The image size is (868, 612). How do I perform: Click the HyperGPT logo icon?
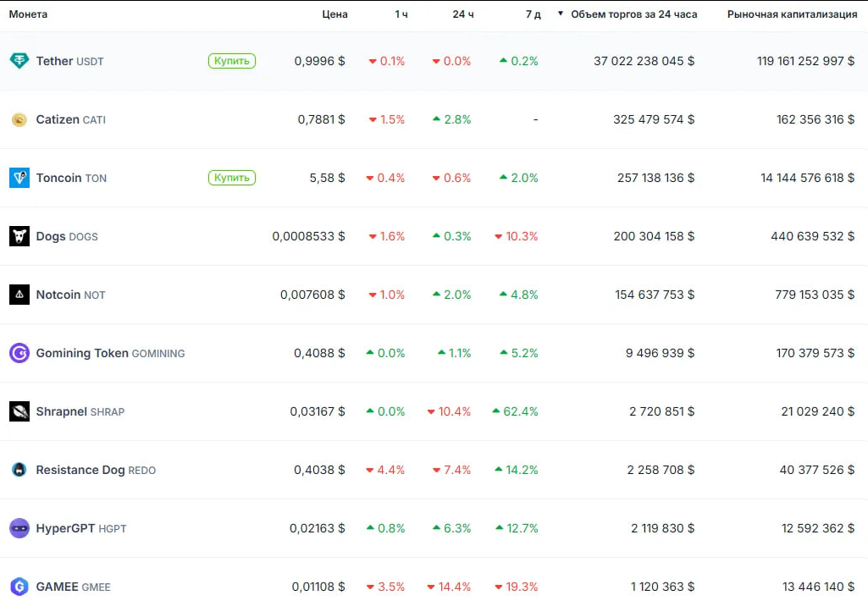(x=19, y=528)
